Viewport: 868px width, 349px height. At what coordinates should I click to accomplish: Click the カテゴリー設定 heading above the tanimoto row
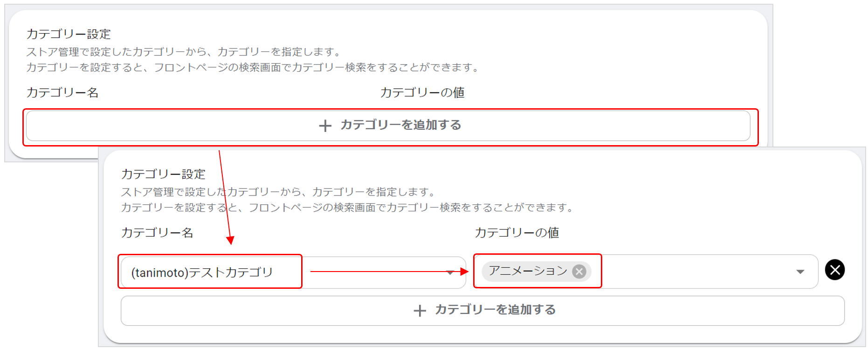[x=163, y=174]
